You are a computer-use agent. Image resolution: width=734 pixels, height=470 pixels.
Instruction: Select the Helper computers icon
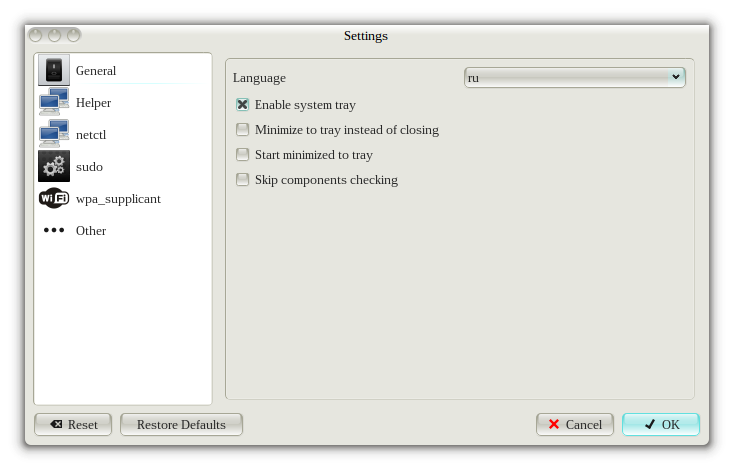54,103
